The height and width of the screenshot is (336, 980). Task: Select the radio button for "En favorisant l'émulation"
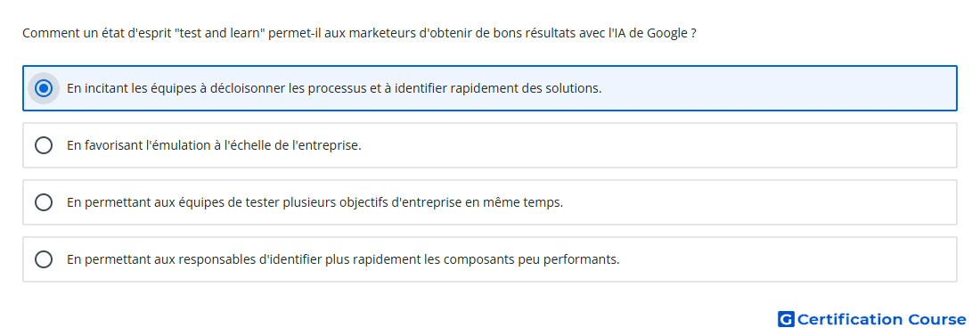[x=44, y=145]
